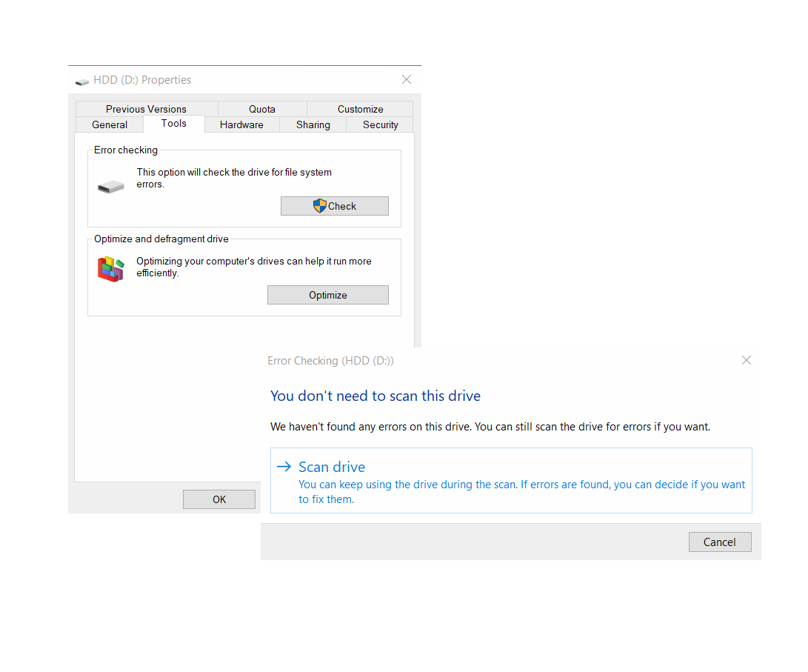Click the Check button for error checking
The height and width of the screenshot is (672, 808).
tap(335, 206)
